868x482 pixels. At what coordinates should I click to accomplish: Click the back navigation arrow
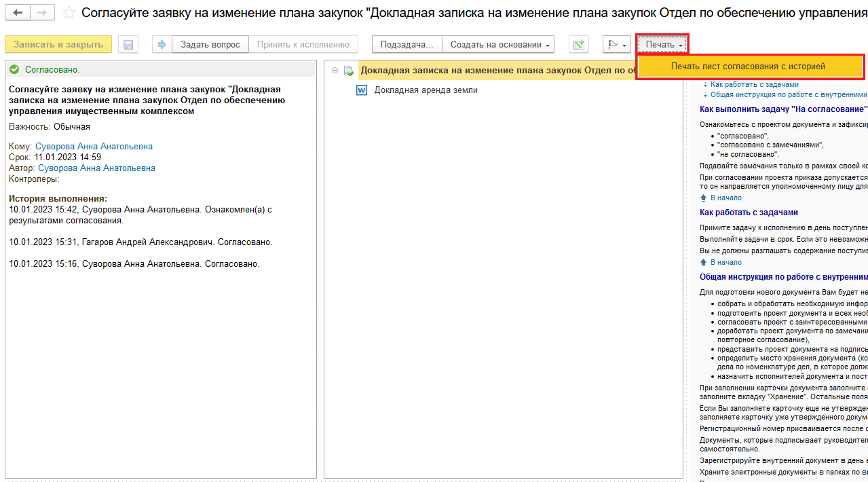(x=18, y=13)
